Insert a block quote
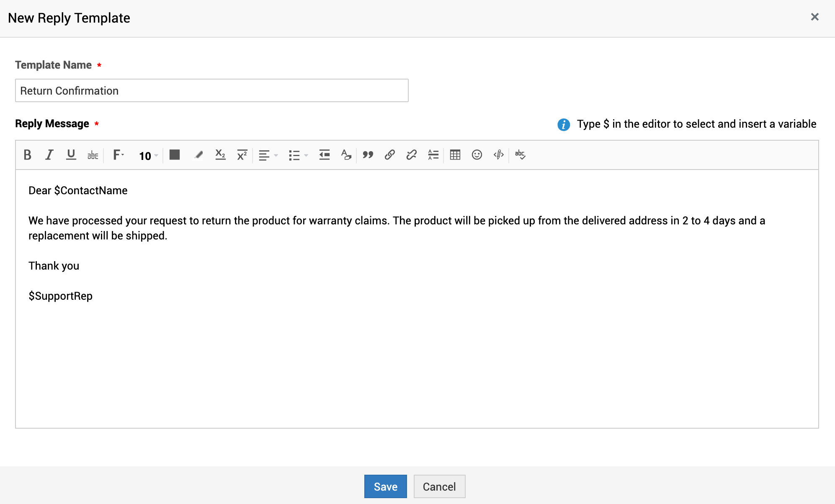Screen dimensions: 835x504 click(368, 155)
